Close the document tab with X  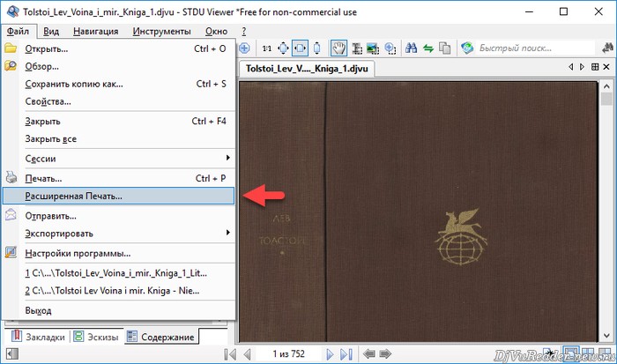[x=606, y=67]
